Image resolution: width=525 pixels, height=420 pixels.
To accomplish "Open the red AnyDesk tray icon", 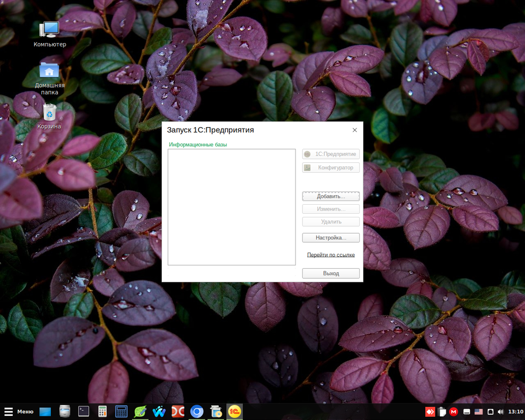I will (430, 412).
